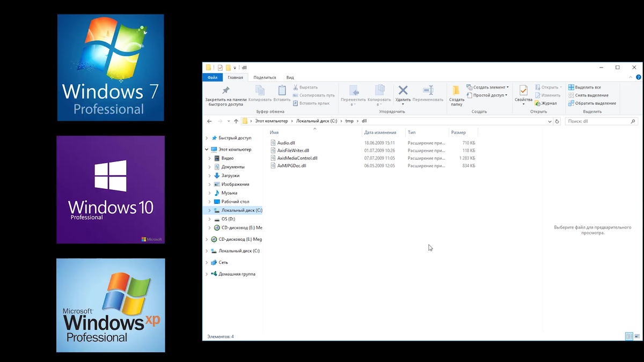Switch to the Главная tab
Viewport: 644px width, 362px height.
coord(236,77)
